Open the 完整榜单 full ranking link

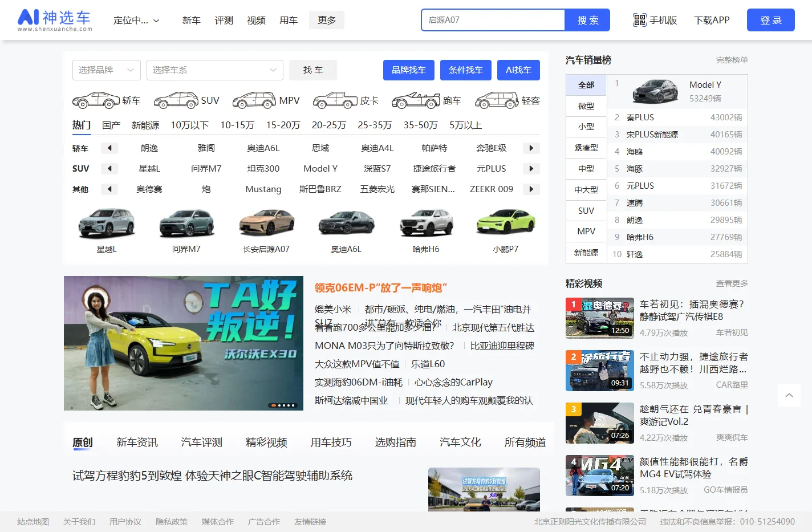732,60
